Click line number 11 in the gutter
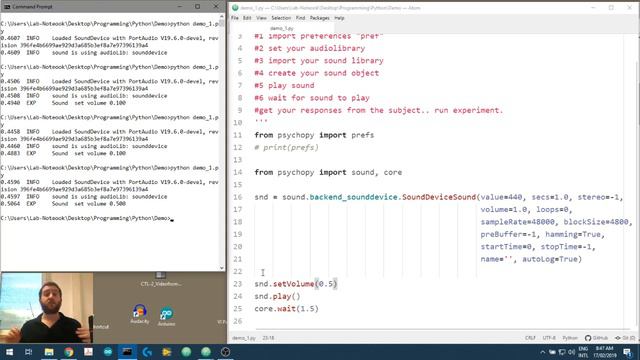This screenshot has height=360, width=640. [x=238, y=135]
